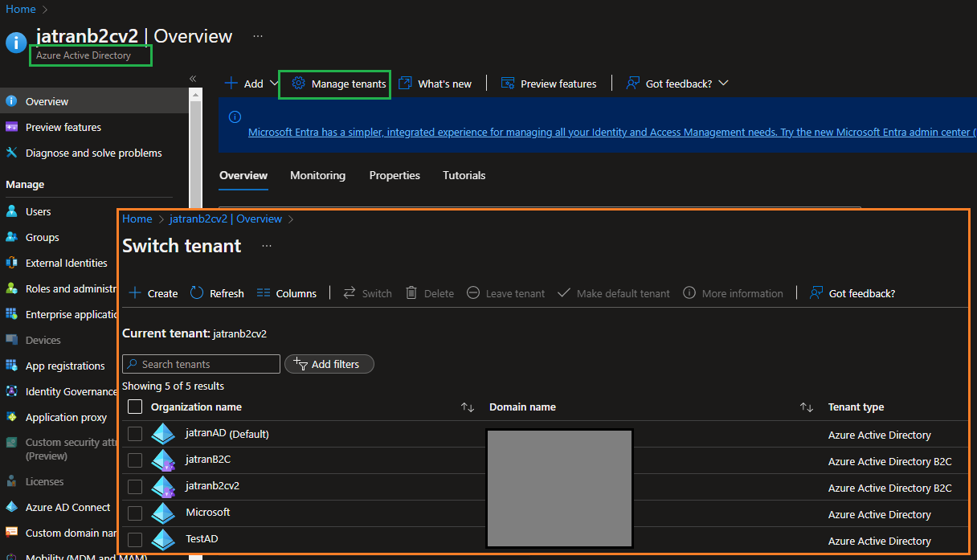The width and height of the screenshot is (977, 560).
Task: Expand the Got feedback dropdown in top toolbar
Action: [x=723, y=84]
